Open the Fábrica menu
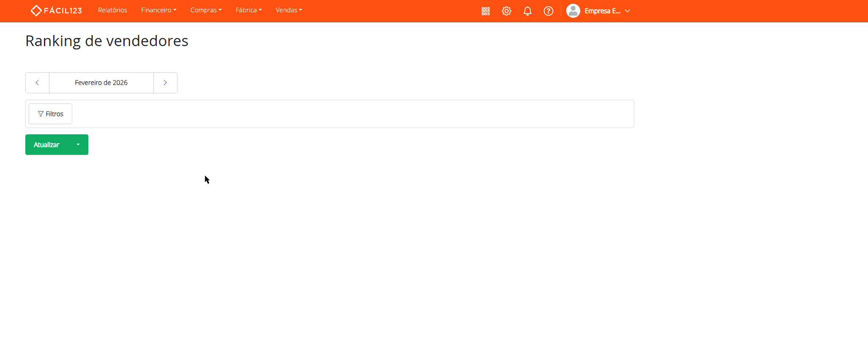Viewport: 868px width, 348px height. coord(248,10)
